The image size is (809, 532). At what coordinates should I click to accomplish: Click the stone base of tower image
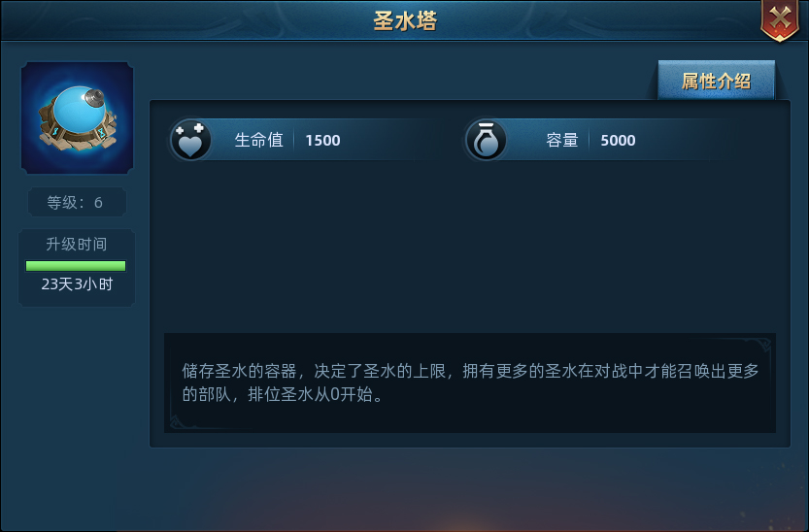78,137
